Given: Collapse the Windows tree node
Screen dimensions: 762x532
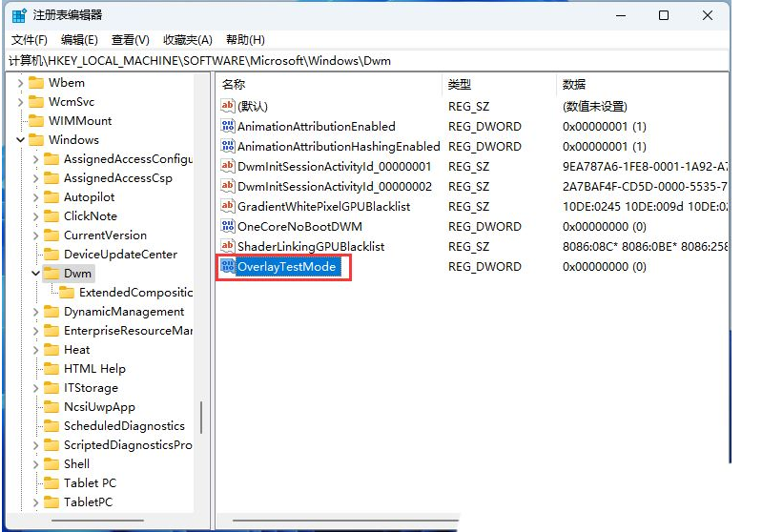Looking at the screenshot, I should click(x=20, y=140).
